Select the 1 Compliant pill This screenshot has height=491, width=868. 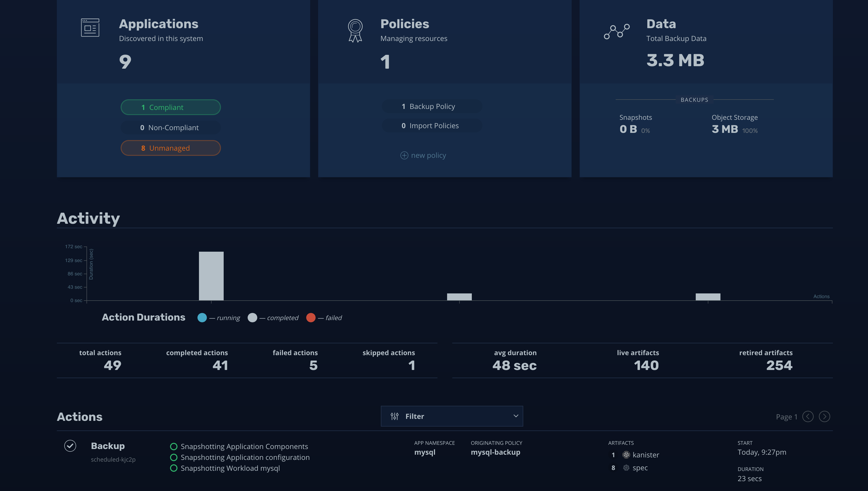[x=171, y=107]
